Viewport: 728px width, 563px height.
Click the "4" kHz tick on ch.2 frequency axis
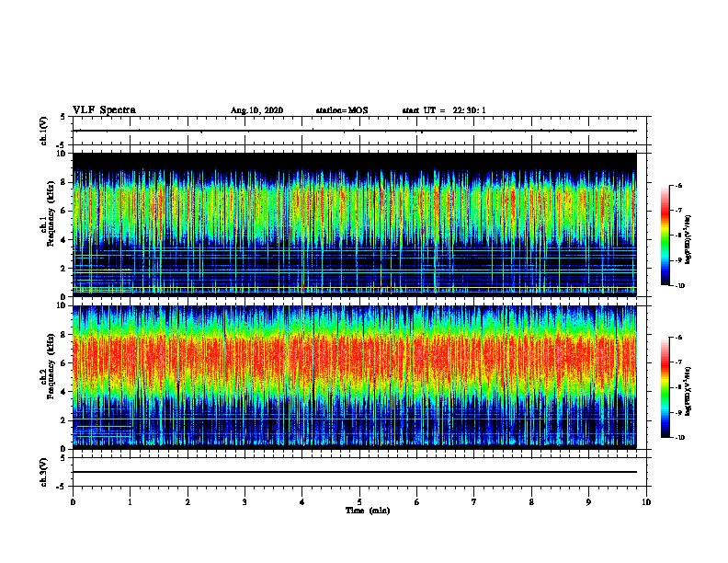[x=64, y=392]
